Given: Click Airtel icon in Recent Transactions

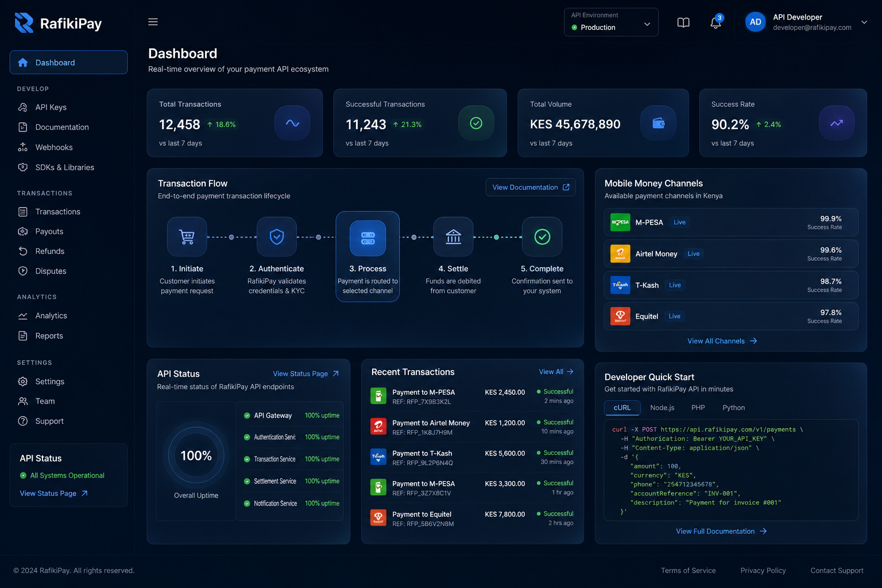Looking at the screenshot, I should 378,426.
